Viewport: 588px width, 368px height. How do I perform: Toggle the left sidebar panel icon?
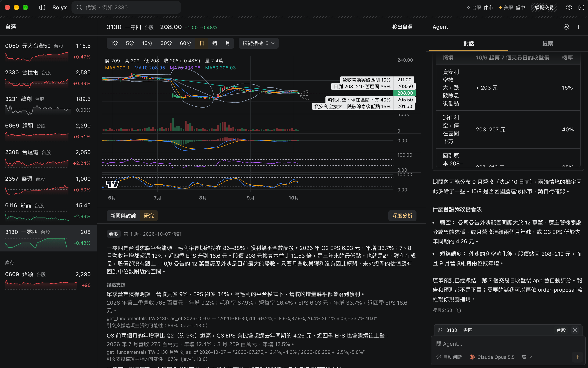[x=42, y=8]
